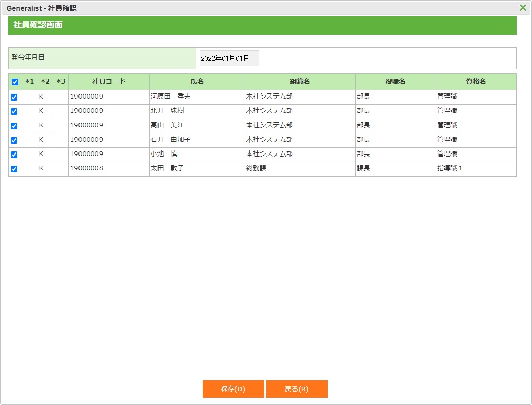
Task: Close the 社員確認 dialog with X icon
Action: point(523,8)
